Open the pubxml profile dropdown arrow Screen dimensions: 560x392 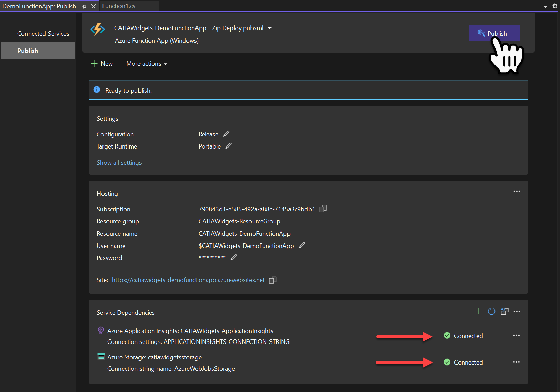pos(269,28)
